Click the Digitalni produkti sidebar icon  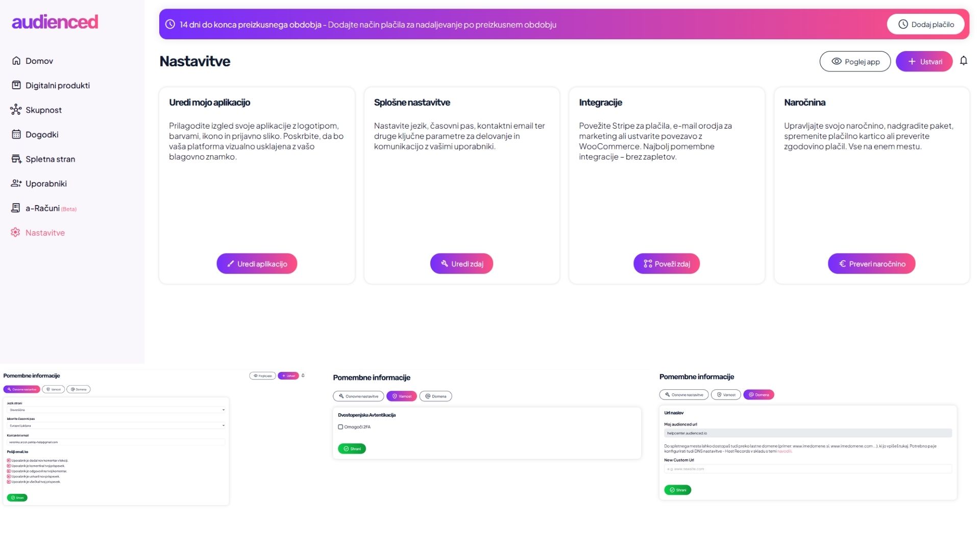[16, 85]
